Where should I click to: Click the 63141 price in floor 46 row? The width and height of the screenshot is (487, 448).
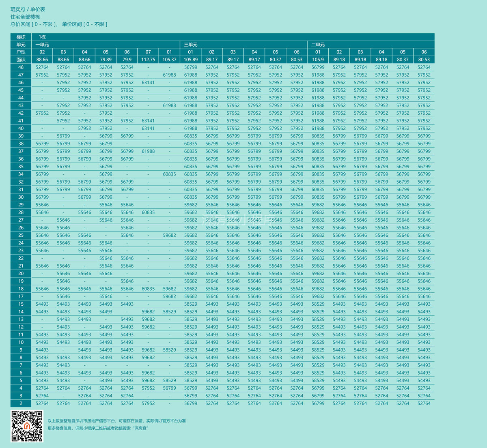[148, 82]
